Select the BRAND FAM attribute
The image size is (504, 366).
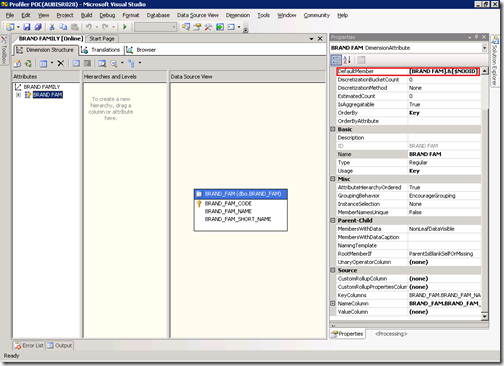pos(48,95)
